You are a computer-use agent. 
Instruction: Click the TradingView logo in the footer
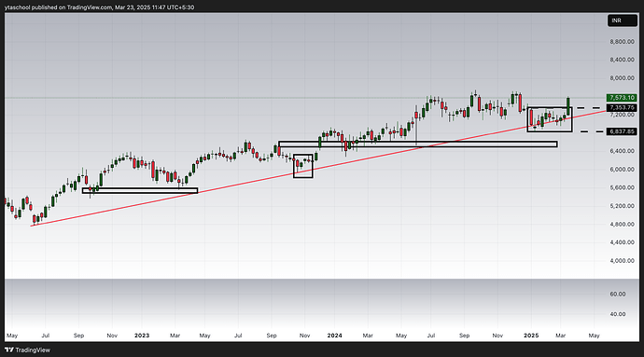coord(27,350)
